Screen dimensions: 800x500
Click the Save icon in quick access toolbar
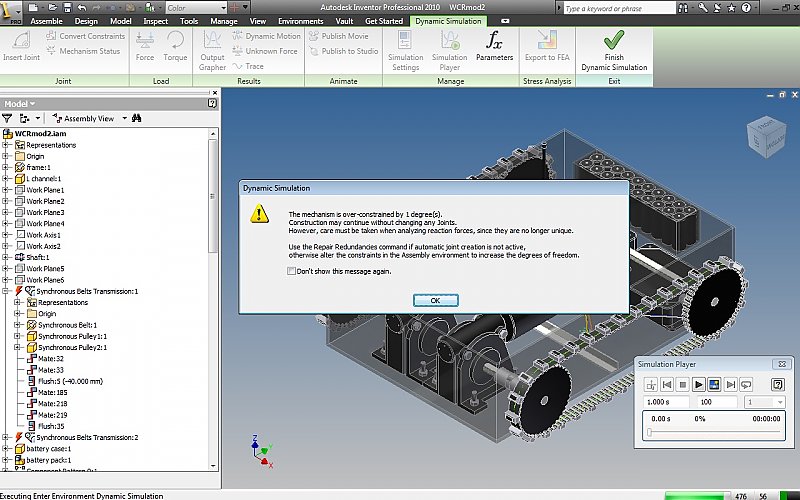pos(67,8)
